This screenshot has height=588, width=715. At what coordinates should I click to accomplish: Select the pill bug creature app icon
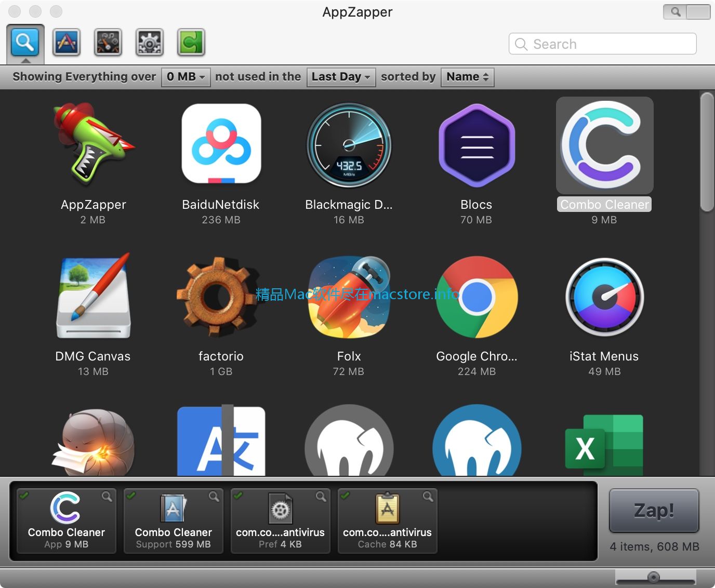[x=93, y=443]
